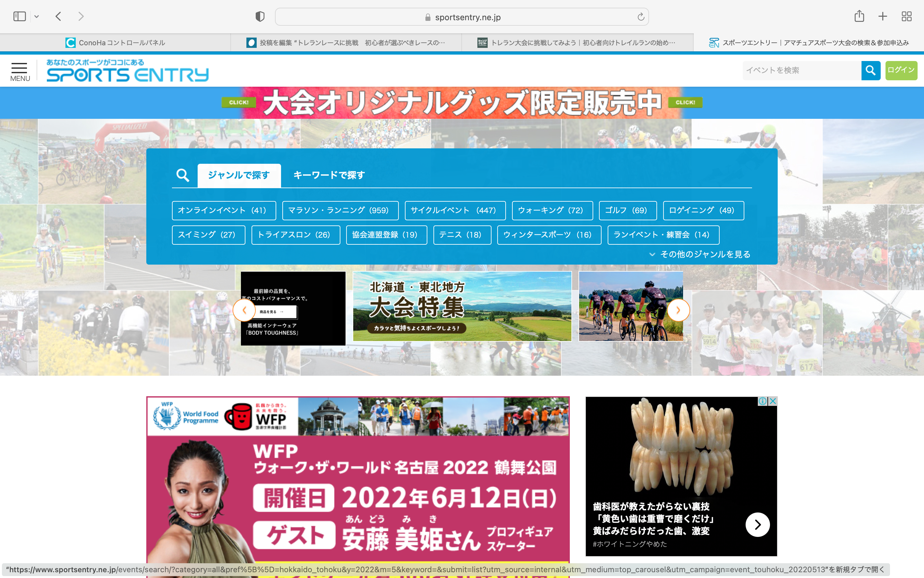The height and width of the screenshot is (578, 924).
Task: Choose トライアスロン (26) genre
Action: pos(295,235)
